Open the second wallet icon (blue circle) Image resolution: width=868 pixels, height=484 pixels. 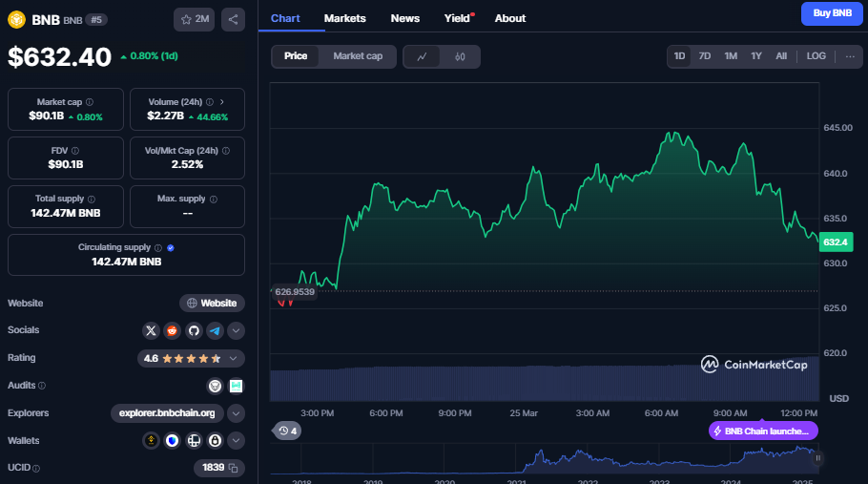click(x=172, y=440)
